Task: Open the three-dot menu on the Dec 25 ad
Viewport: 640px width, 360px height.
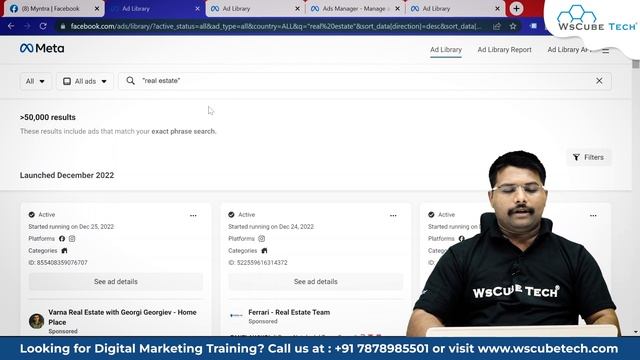Action: (x=193, y=216)
